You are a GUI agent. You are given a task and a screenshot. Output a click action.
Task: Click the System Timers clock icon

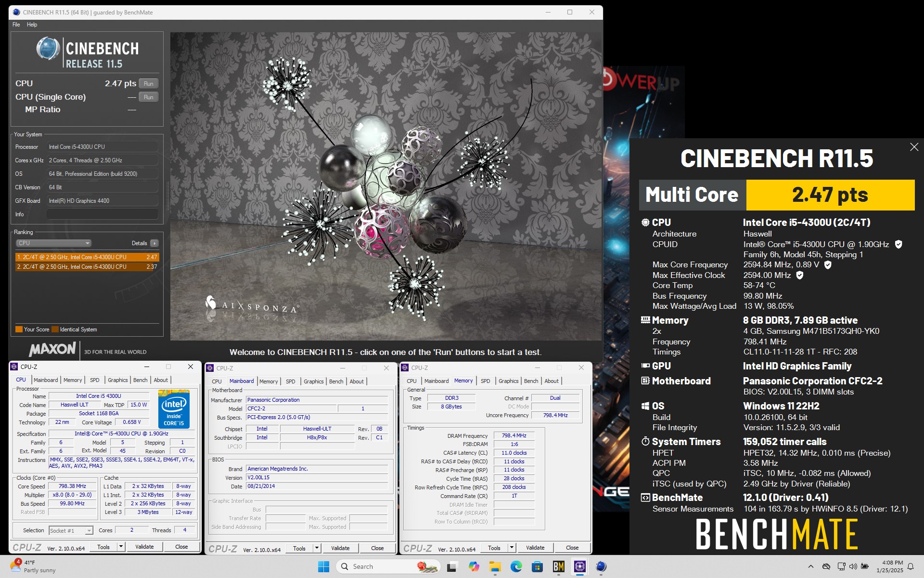tap(645, 441)
